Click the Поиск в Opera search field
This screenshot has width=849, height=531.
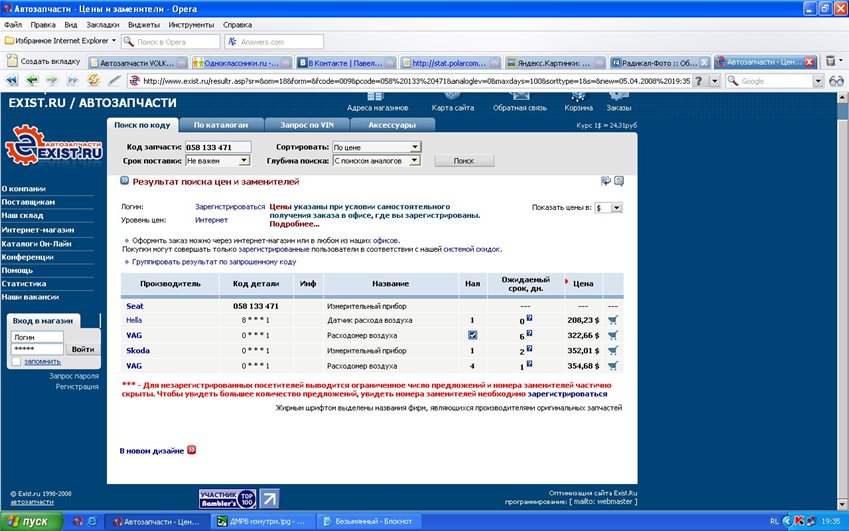pos(171,42)
